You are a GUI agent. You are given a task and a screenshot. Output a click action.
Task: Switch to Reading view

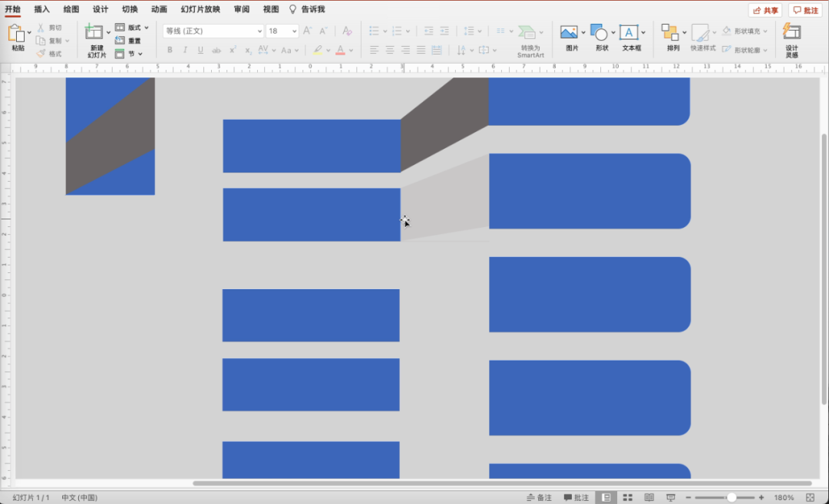[649, 497]
